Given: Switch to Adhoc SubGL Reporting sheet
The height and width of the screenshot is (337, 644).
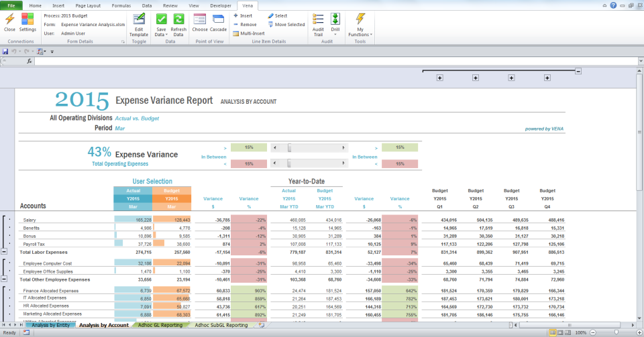Looking at the screenshot, I should click(221, 325).
